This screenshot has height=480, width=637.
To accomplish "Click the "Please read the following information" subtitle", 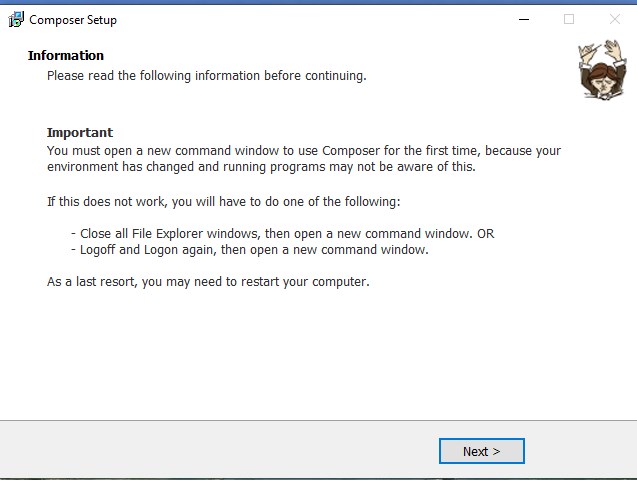I will click(x=206, y=75).
